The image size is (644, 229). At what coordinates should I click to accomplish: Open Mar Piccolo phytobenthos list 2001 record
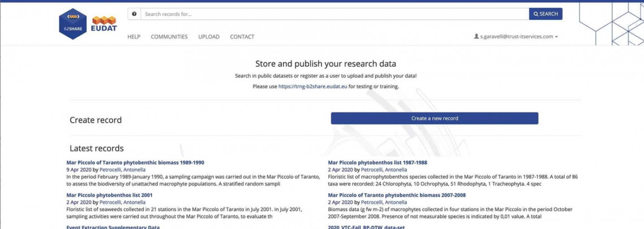[x=109, y=195]
